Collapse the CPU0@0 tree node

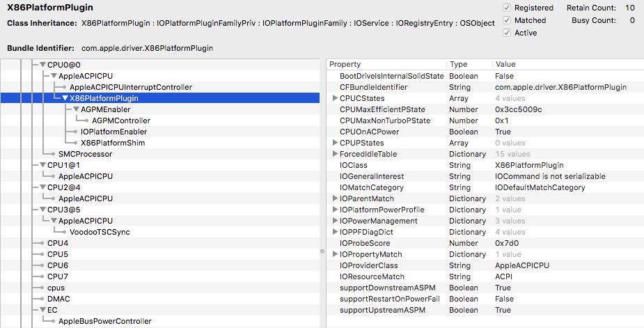42,65
